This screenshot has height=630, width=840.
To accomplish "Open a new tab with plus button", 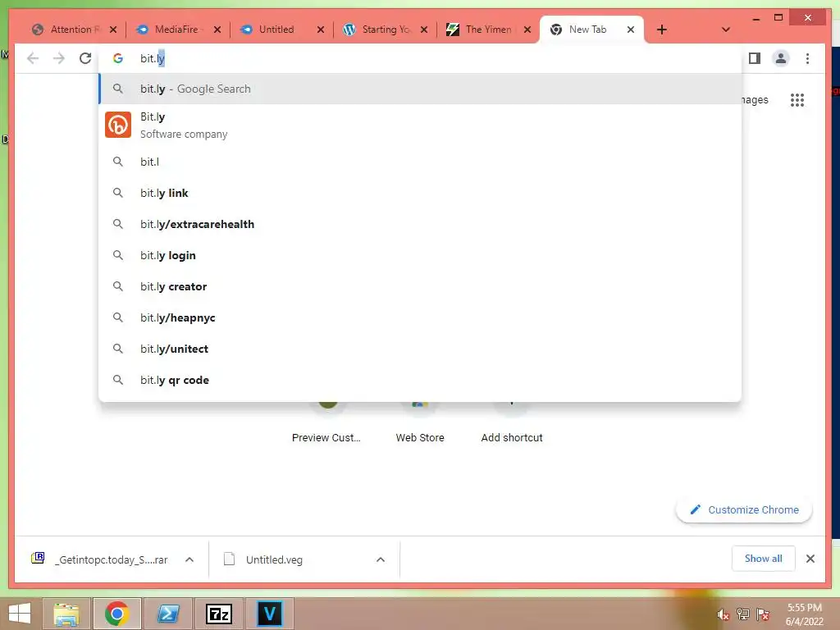I will click(662, 30).
